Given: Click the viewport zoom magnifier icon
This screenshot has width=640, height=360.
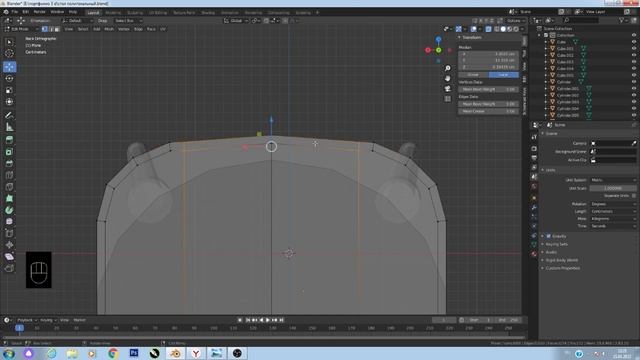Looking at the screenshot, I should 448,68.
